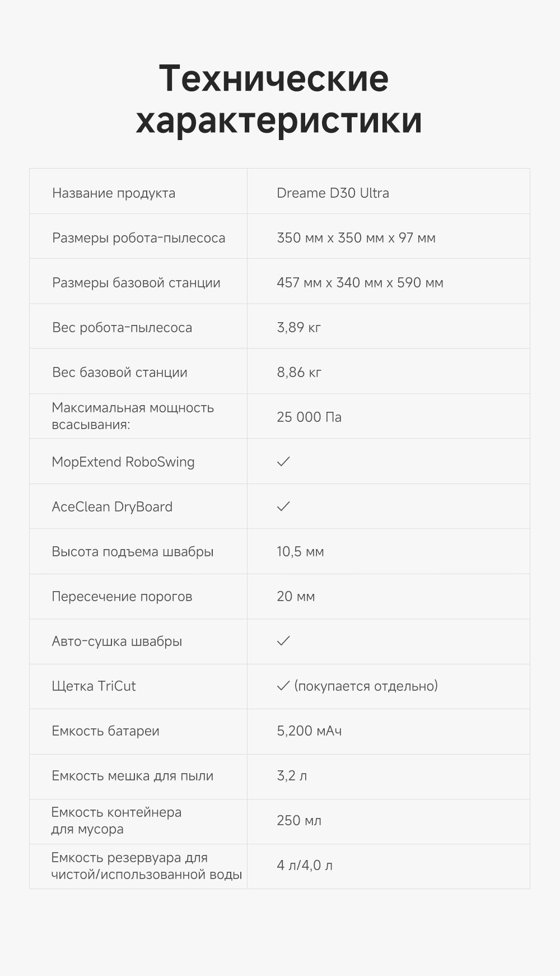Click the dust container value 250 мл
The width and height of the screenshot is (560, 976).
click(298, 821)
